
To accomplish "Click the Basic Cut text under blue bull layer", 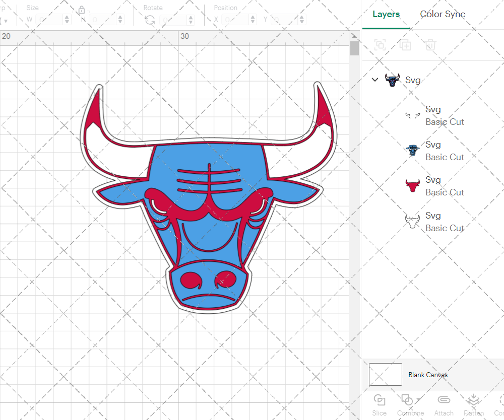I will 445,157.
